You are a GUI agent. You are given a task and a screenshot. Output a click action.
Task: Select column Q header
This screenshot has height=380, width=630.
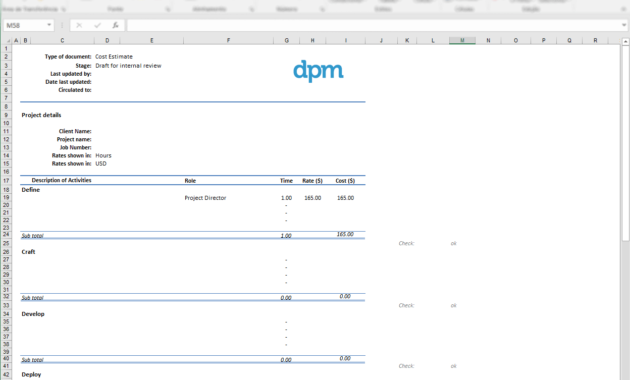pyautogui.click(x=569, y=41)
